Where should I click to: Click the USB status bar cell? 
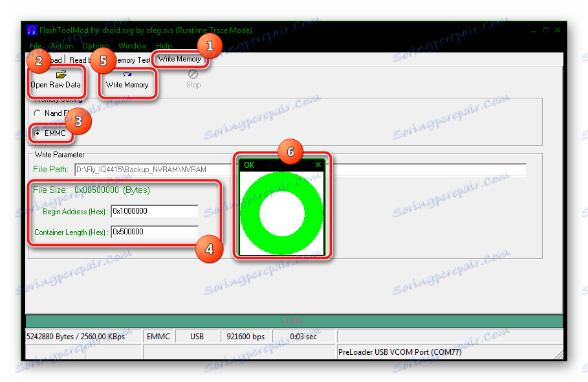197,337
